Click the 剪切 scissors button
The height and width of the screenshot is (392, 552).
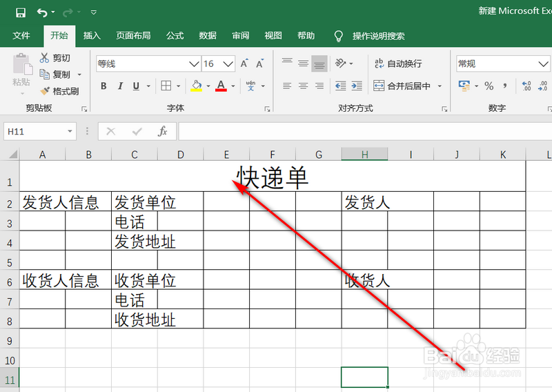click(x=55, y=57)
